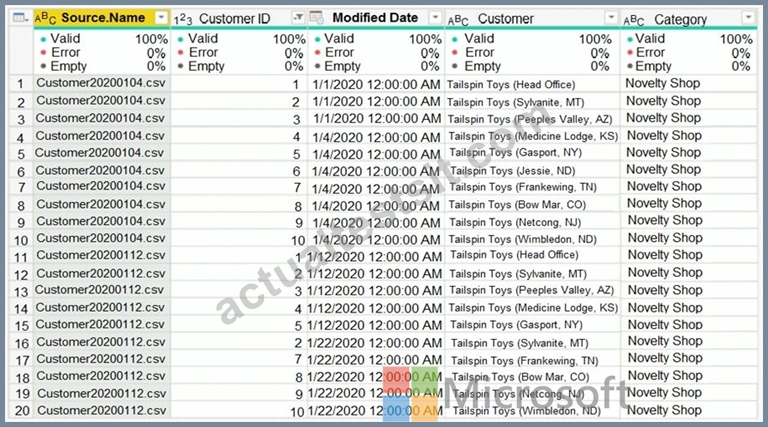Click Tailspin Toys (Peeples Valley, AZ) in row 3
768x427 pixels.
click(530, 119)
